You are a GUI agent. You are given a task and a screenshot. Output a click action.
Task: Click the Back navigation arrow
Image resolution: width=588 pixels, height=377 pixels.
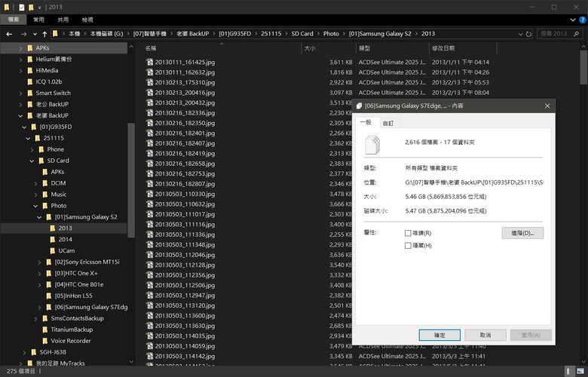click(9, 34)
